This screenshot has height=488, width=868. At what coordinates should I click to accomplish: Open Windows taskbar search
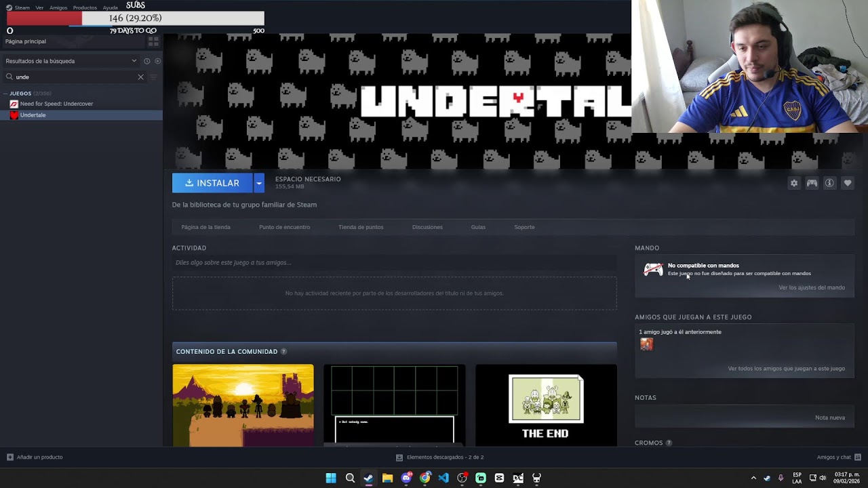coord(350,478)
